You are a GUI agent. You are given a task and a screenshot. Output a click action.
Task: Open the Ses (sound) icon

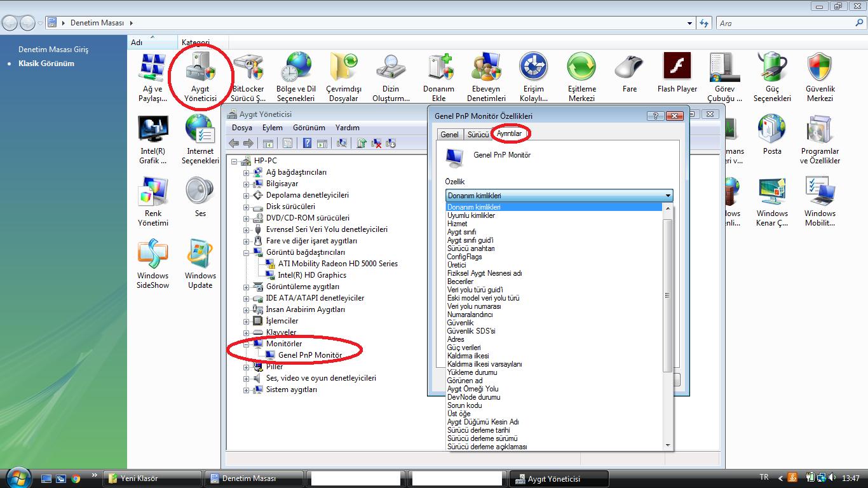coord(200,198)
